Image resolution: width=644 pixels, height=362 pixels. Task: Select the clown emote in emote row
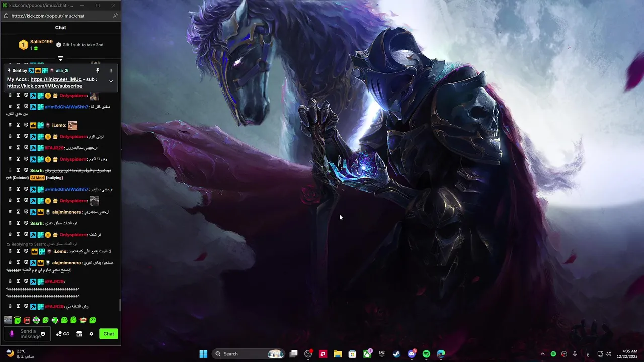tap(36, 320)
